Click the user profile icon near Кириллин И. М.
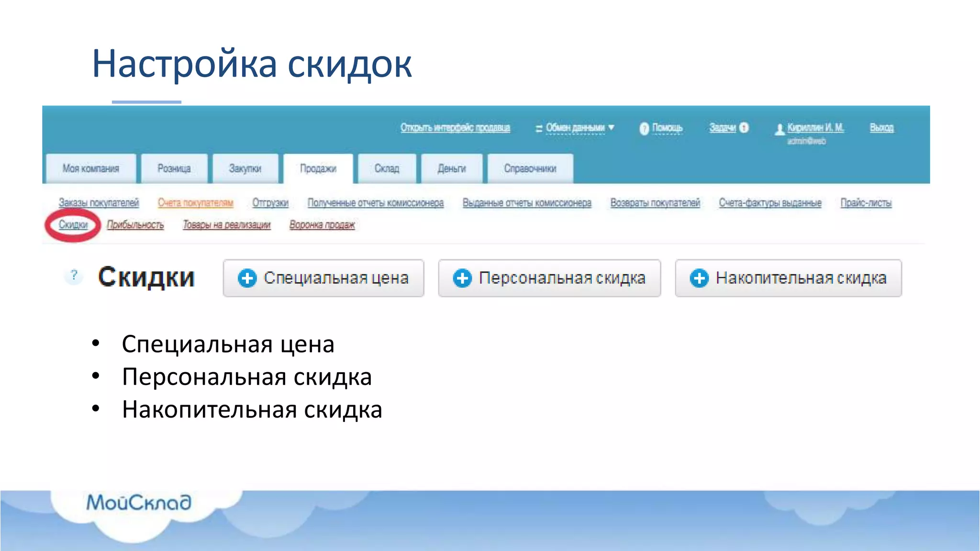This screenshot has height=551, width=980. point(780,129)
